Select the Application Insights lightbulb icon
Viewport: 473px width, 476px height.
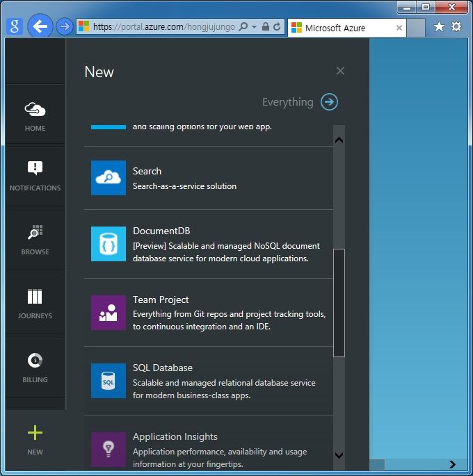[109, 450]
